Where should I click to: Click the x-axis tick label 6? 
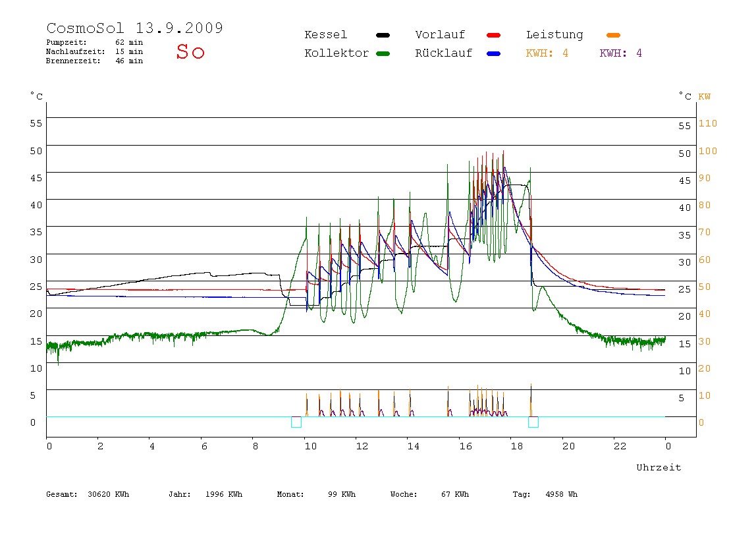coord(204,446)
